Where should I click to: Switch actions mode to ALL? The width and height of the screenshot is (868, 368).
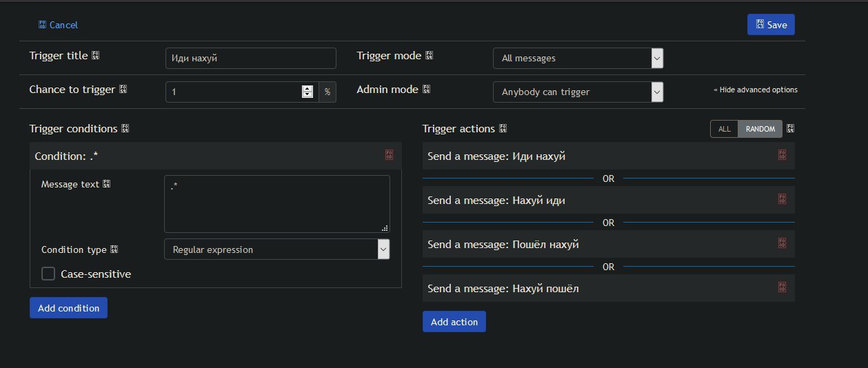click(x=725, y=129)
